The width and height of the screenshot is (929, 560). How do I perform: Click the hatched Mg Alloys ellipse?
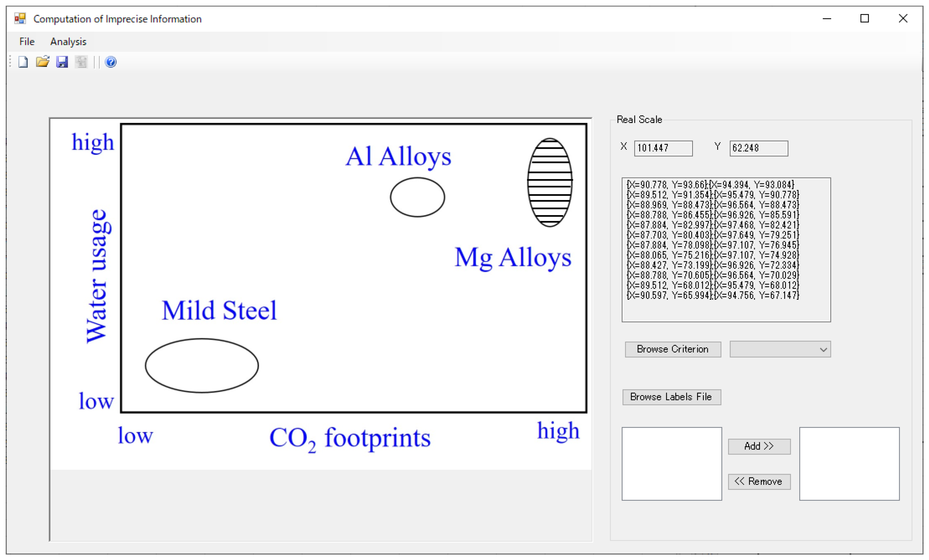pyautogui.click(x=550, y=182)
